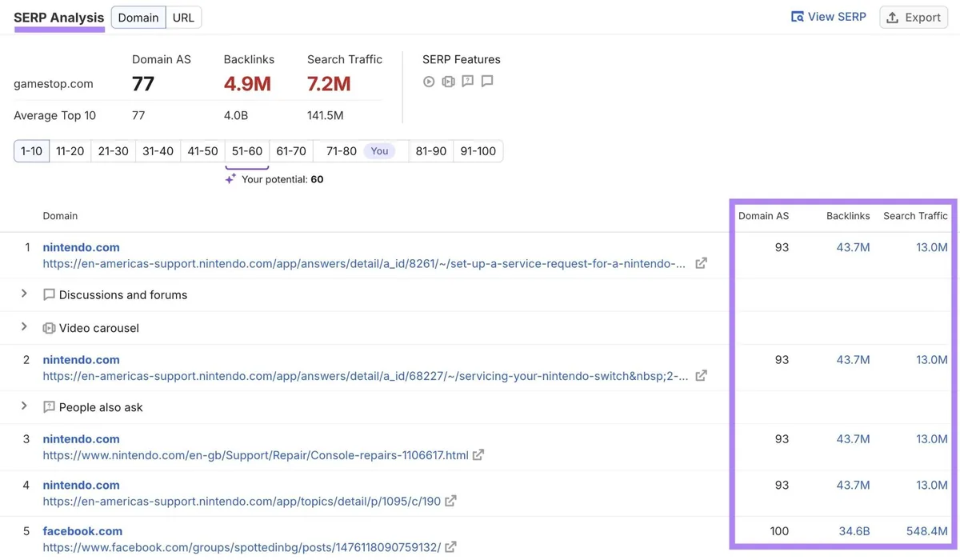This screenshot has height=560, width=960.
Task: Open the set-up-a-service-request Nintendo URL
Action: click(x=365, y=263)
